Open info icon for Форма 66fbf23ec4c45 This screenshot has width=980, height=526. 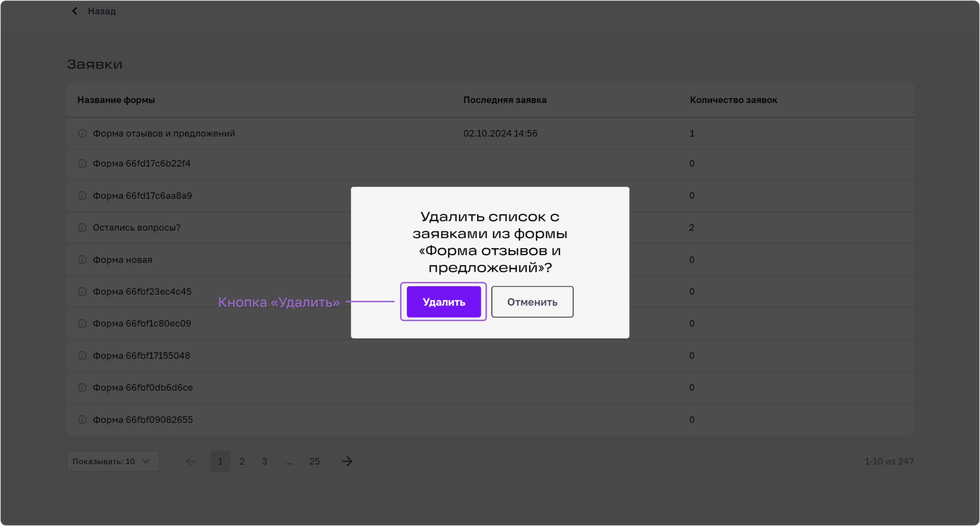pos(82,291)
